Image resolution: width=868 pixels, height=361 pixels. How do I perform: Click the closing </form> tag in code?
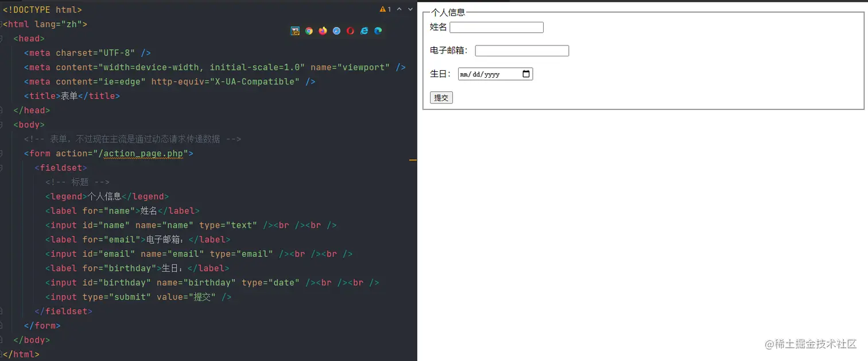tap(42, 326)
